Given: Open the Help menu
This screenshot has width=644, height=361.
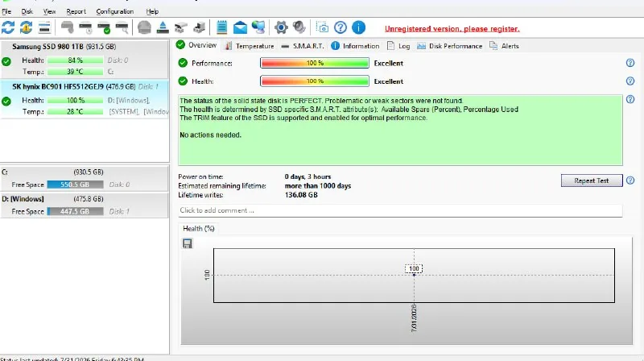Looking at the screenshot, I should 152,11.
